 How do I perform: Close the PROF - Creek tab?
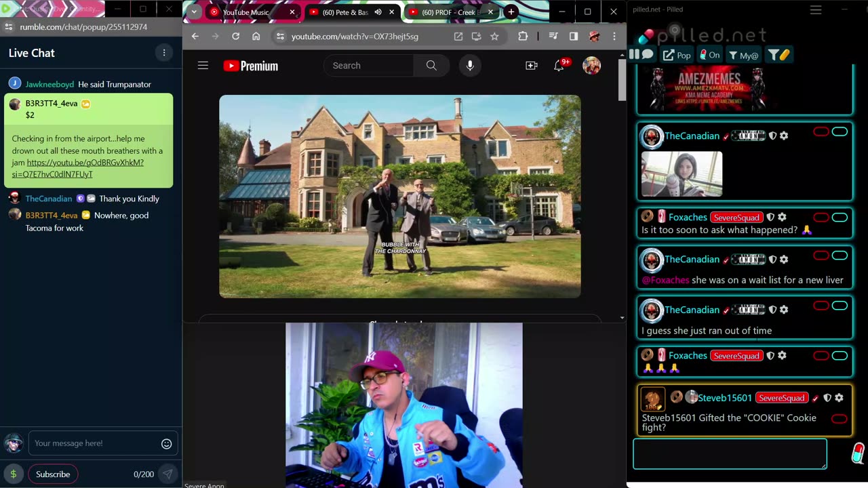coord(492,12)
